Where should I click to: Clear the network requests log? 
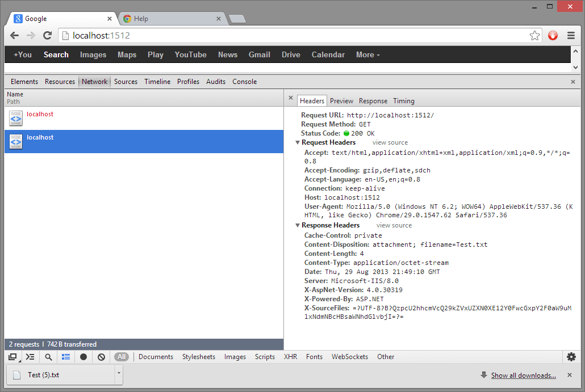point(101,357)
